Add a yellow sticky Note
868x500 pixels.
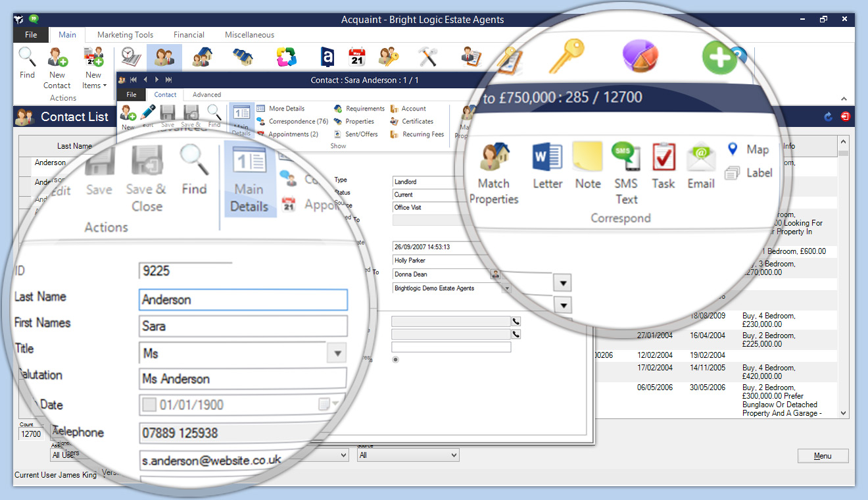[x=588, y=166]
